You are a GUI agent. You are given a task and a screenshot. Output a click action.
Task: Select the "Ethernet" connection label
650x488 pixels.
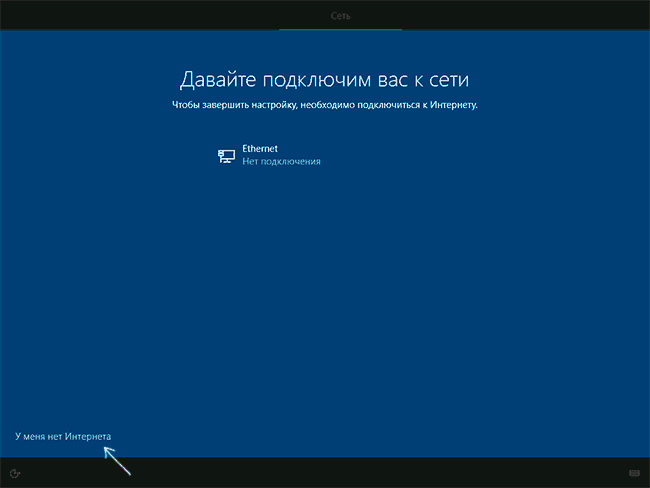[x=260, y=148]
